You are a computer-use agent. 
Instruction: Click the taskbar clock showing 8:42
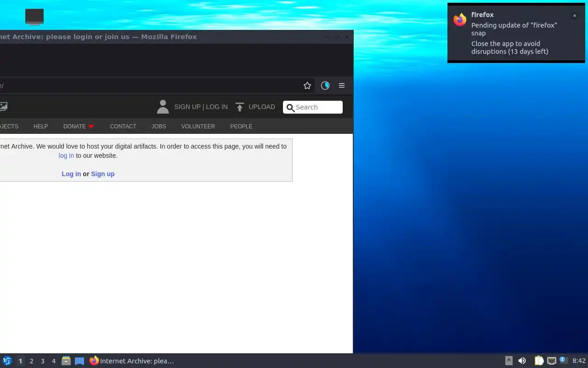tap(579, 361)
